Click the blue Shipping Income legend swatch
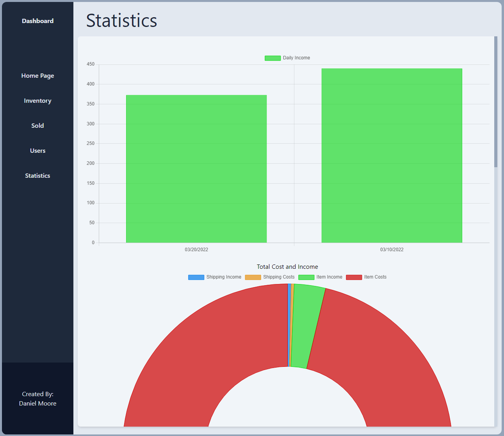This screenshot has width=504, height=436. (196, 277)
